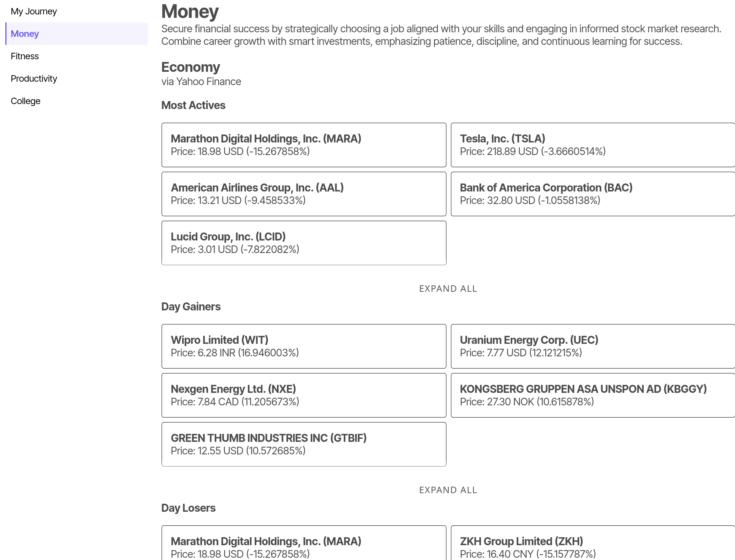Open the Productivity sidebar item
The height and width of the screenshot is (560, 735).
34,79
